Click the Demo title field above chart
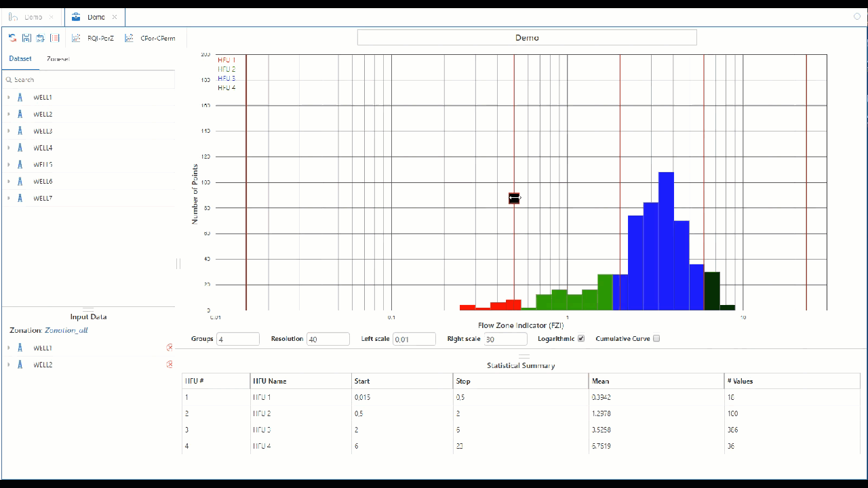Screen dimensions: 868x488 527,38
